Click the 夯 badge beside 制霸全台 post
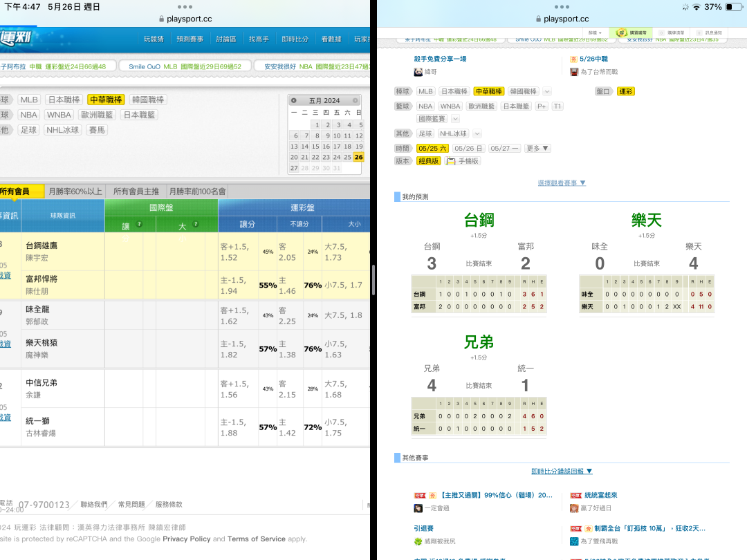747x560 pixels. click(x=589, y=529)
